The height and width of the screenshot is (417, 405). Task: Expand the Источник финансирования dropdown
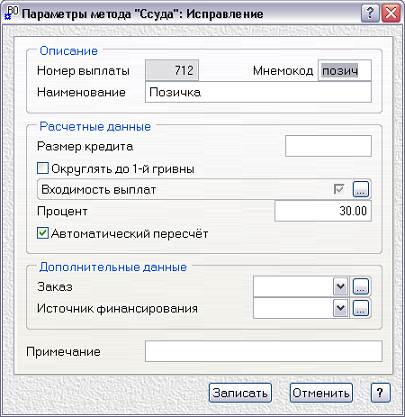pyautogui.click(x=340, y=308)
